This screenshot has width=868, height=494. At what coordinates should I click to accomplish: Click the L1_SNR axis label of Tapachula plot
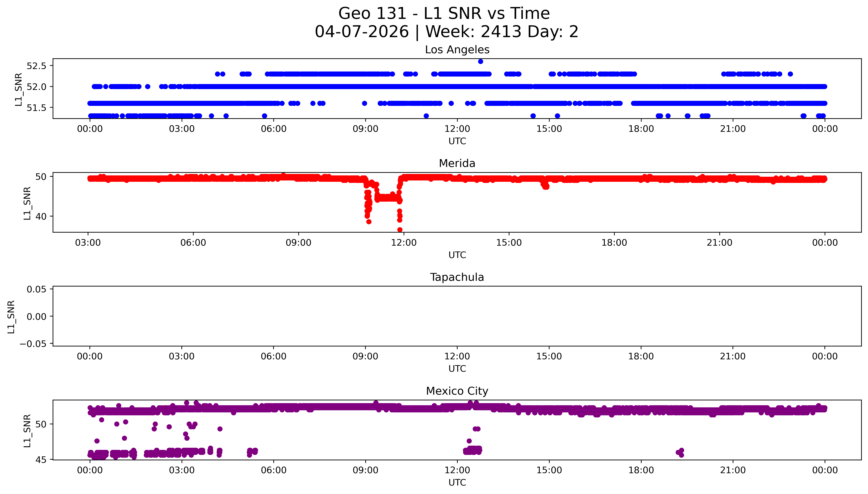click(11, 317)
